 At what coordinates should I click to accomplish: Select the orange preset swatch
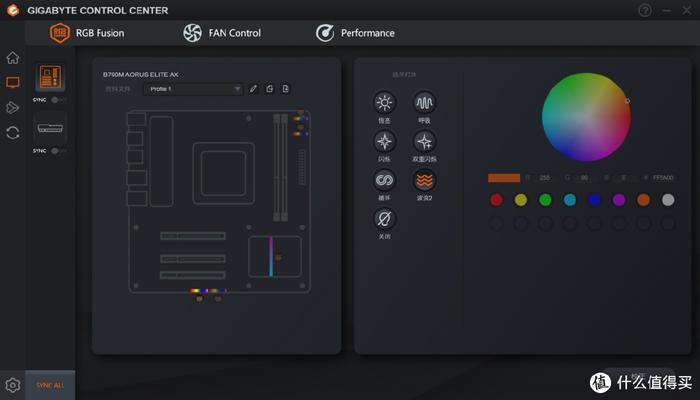pos(643,200)
